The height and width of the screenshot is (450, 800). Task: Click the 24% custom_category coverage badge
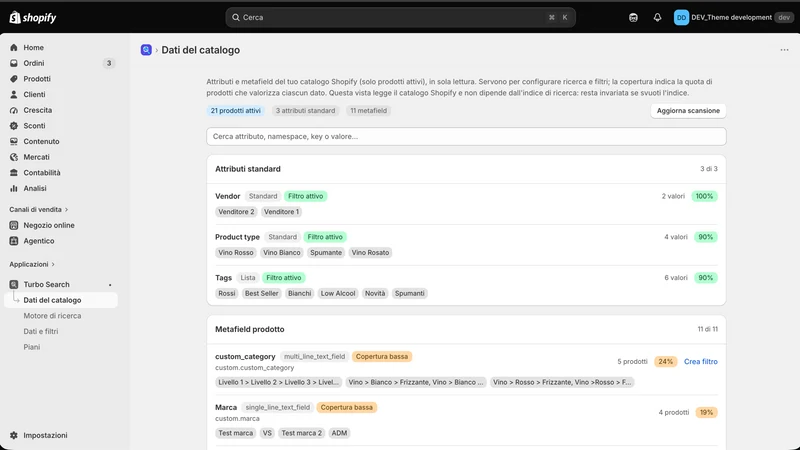point(665,362)
